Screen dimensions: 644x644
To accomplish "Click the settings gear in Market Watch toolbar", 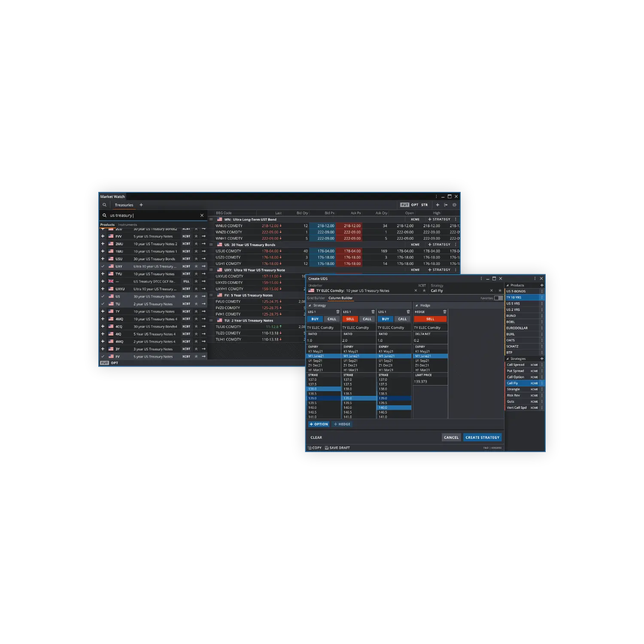I will [x=454, y=205].
